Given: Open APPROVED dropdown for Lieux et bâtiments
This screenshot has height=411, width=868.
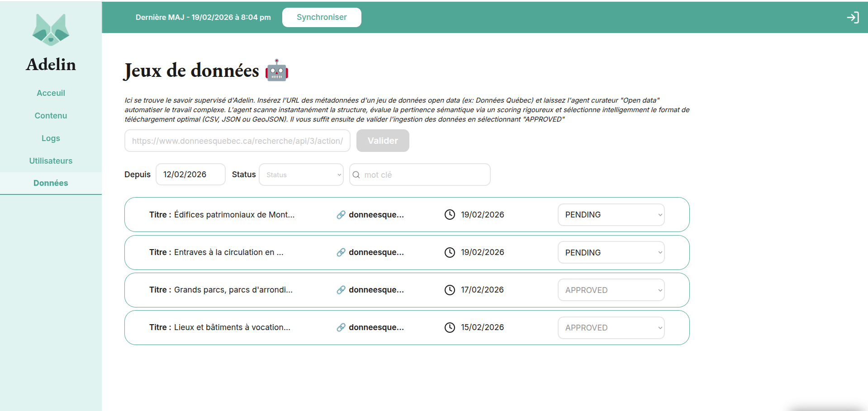Looking at the screenshot, I should click(611, 327).
